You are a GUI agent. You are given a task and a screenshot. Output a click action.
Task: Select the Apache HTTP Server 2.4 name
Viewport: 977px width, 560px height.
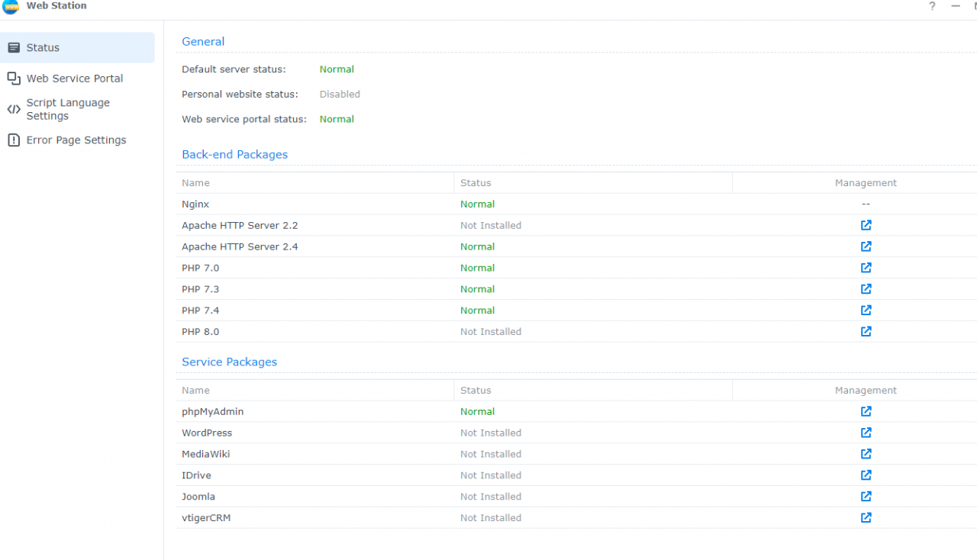pos(240,247)
